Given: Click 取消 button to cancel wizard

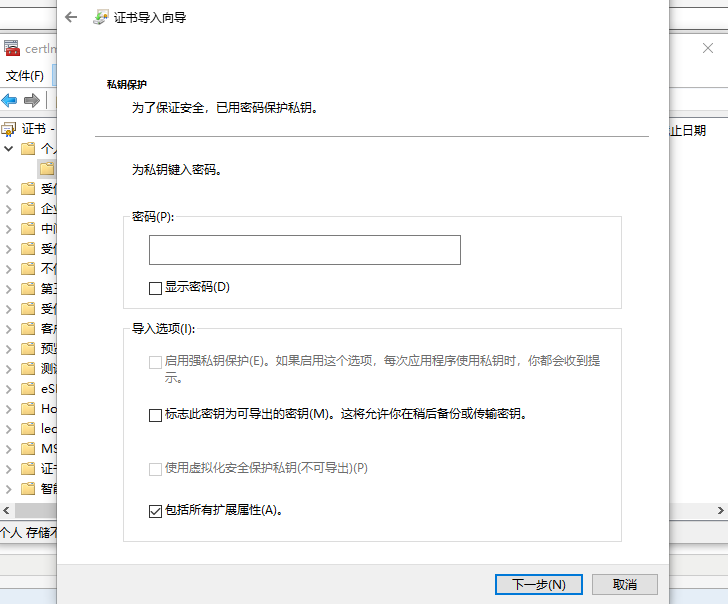Looking at the screenshot, I should [x=624, y=585].
